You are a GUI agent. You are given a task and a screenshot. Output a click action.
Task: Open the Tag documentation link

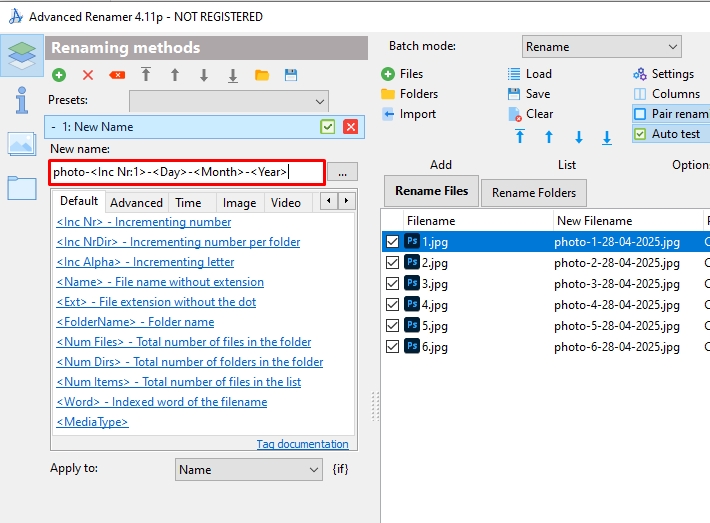302,444
